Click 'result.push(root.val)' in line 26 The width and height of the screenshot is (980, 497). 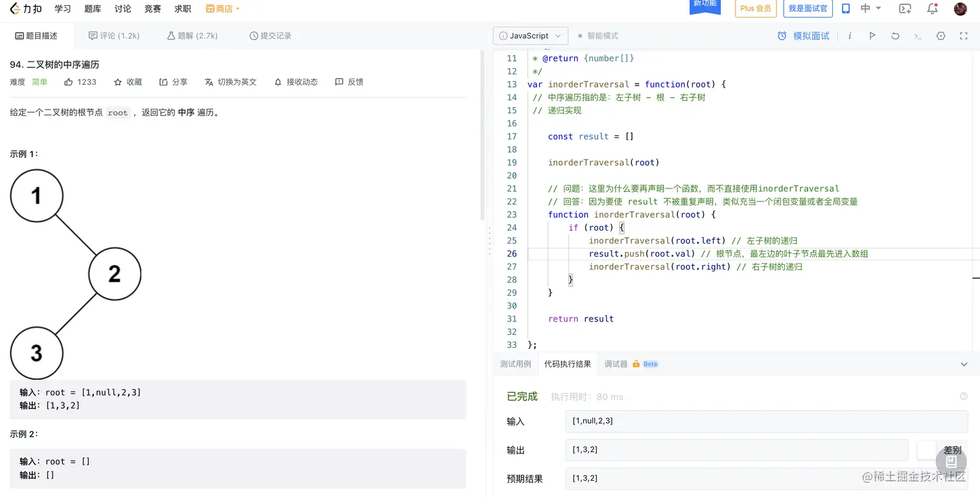pos(642,254)
